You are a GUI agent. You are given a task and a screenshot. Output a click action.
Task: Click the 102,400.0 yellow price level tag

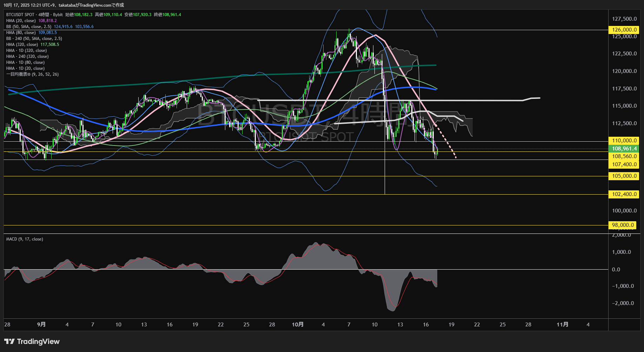pyautogui.click(x=624, y=194)
